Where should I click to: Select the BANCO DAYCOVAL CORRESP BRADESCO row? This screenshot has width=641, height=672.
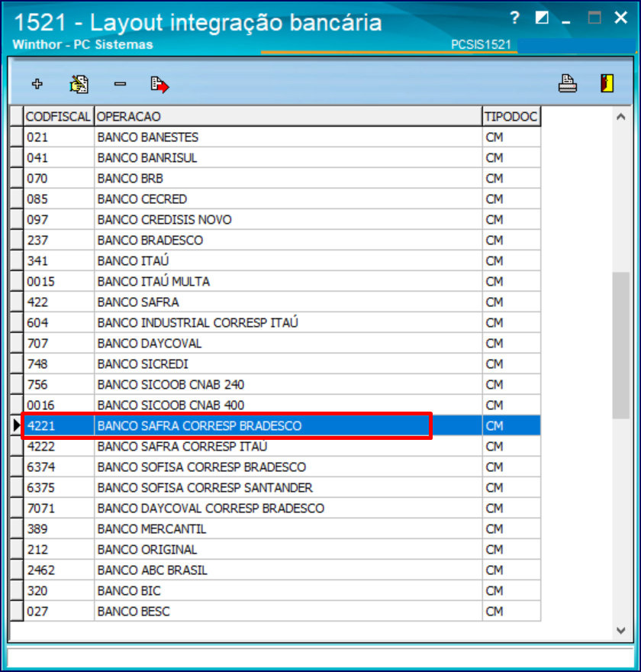click(x=275, y=508)
